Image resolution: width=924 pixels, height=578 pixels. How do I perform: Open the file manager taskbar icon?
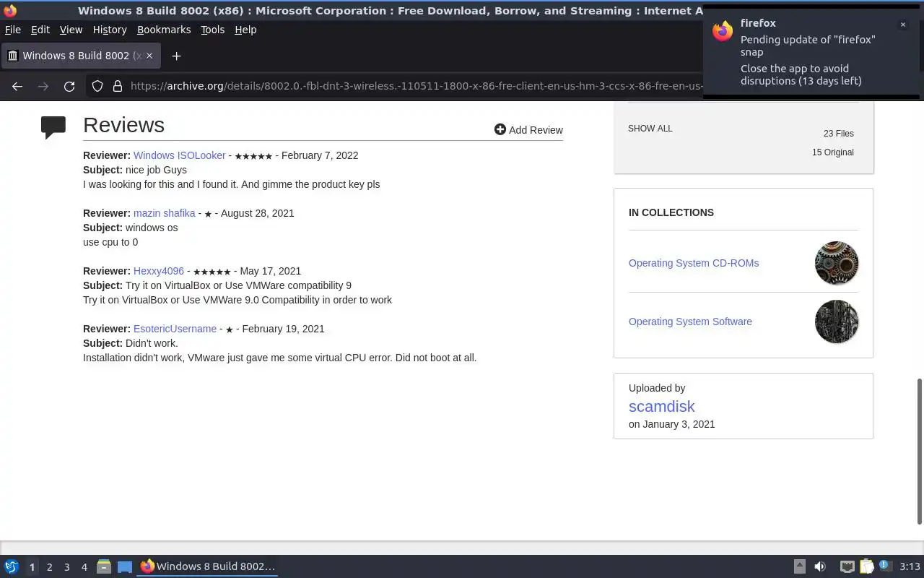[x=104, y=566]
